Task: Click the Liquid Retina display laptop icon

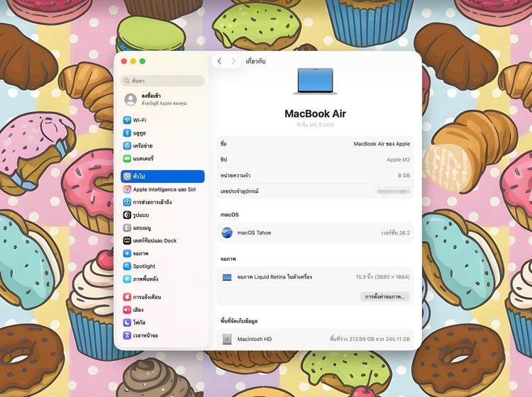Action: (x=227, y=277)
